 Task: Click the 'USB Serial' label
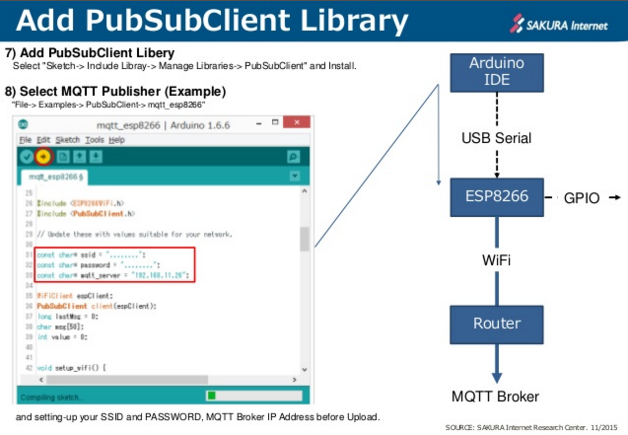coord(496,138)
